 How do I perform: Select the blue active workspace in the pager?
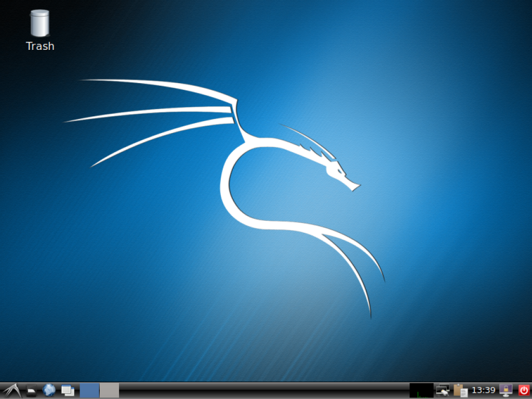coord(89,390)
